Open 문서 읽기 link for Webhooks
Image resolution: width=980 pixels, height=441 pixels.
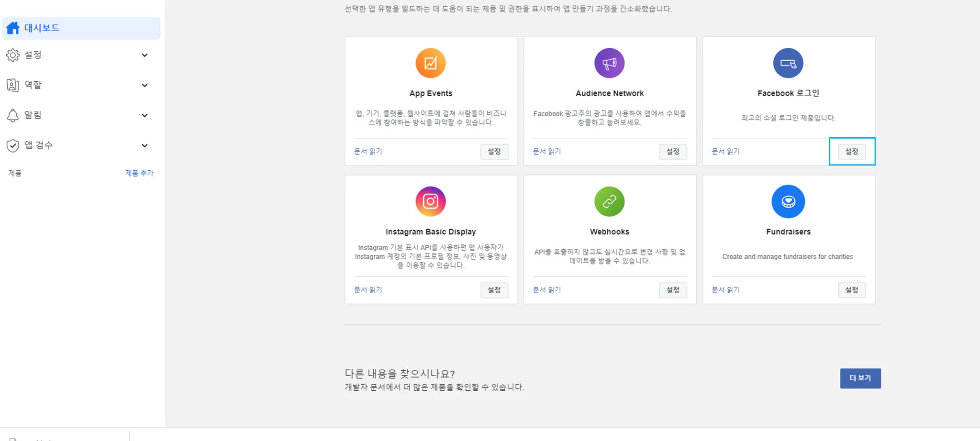click(x=547, y=290)
